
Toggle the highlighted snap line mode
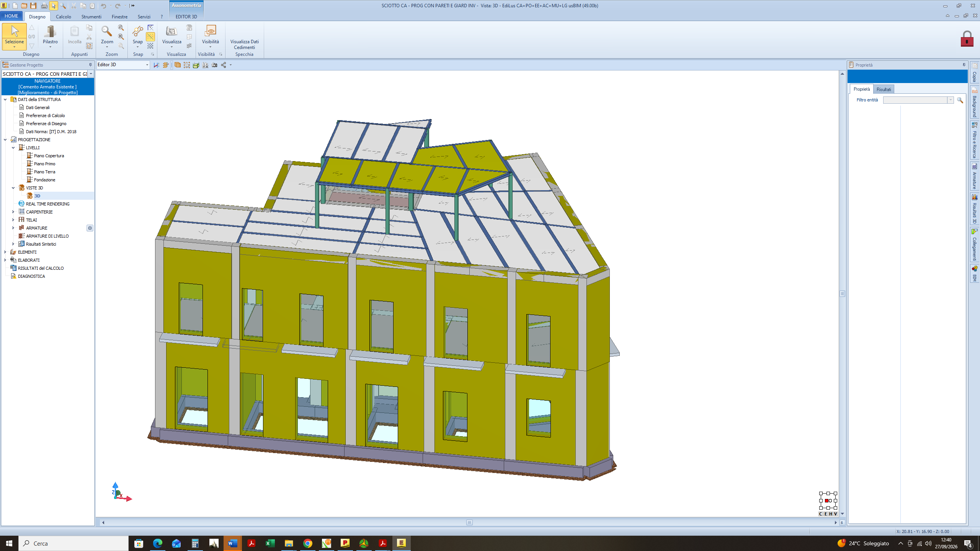150,37
